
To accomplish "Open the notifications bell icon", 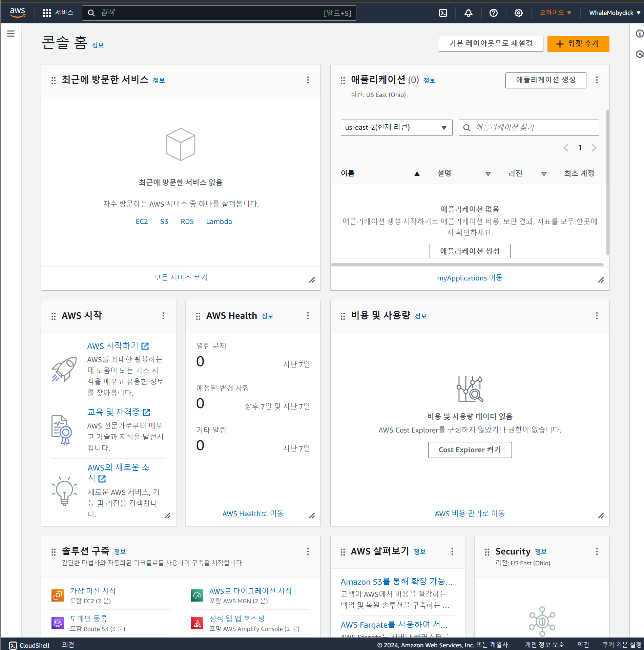I will tap(468, 13).
